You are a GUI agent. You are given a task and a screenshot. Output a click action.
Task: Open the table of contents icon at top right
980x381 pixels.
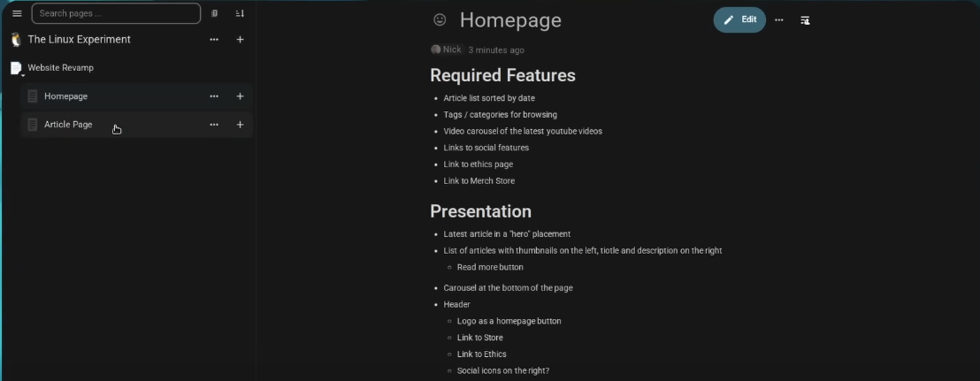point(805,20)
